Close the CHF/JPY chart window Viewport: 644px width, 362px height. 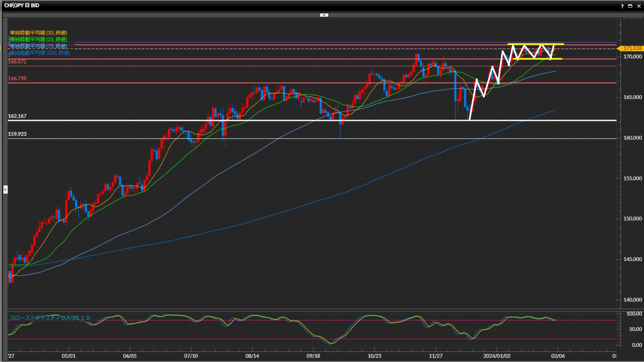(639, 6)
